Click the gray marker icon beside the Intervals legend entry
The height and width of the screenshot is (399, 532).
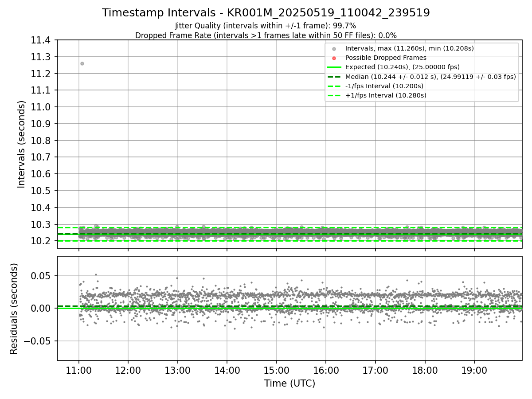pyautogui.click(x=334, y=49)
